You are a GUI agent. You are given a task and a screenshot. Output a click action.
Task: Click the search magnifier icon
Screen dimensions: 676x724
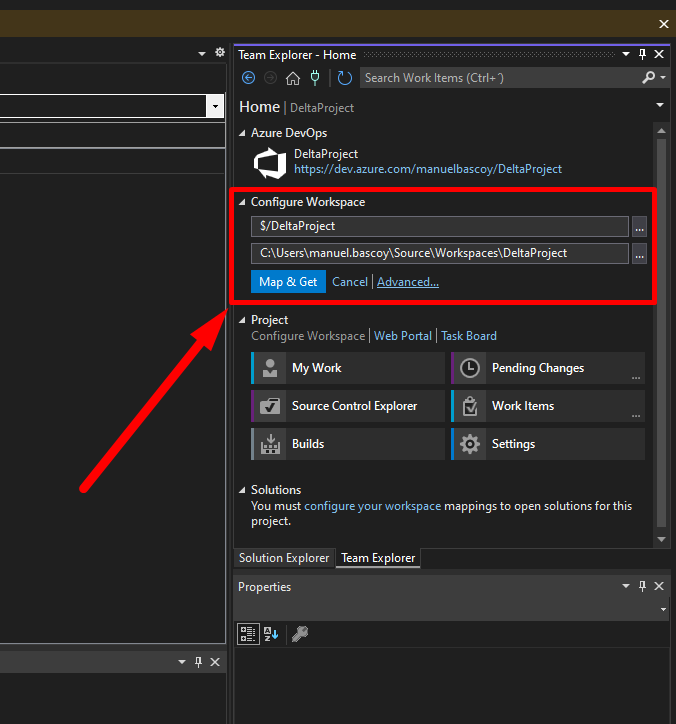coord(648,78)
